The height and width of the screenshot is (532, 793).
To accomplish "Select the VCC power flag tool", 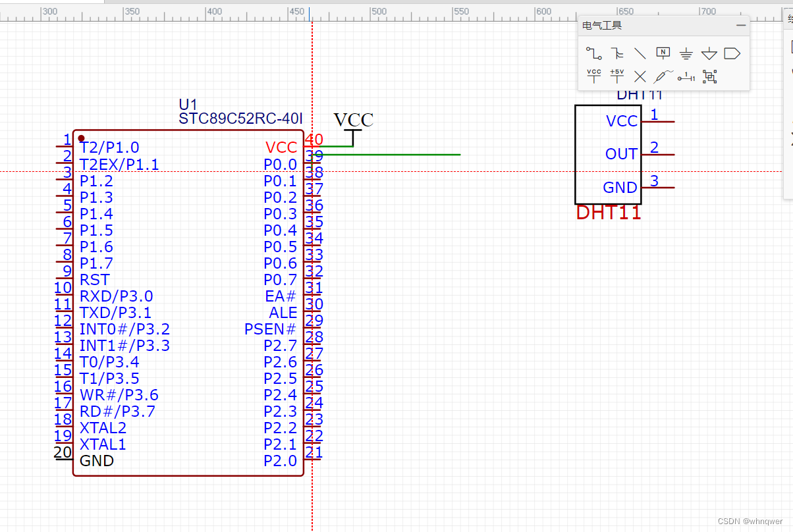I will tap(593, 77).
